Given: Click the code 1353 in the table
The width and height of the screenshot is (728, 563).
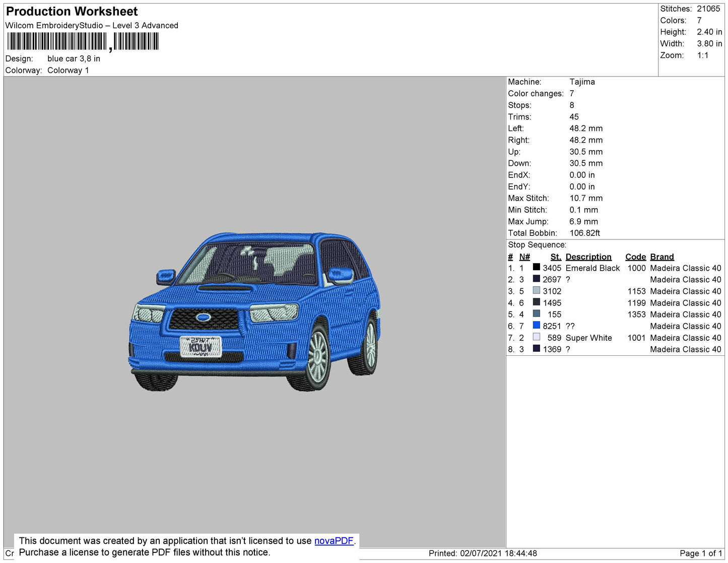Looking at the screenshot, I should pos(636,315).
